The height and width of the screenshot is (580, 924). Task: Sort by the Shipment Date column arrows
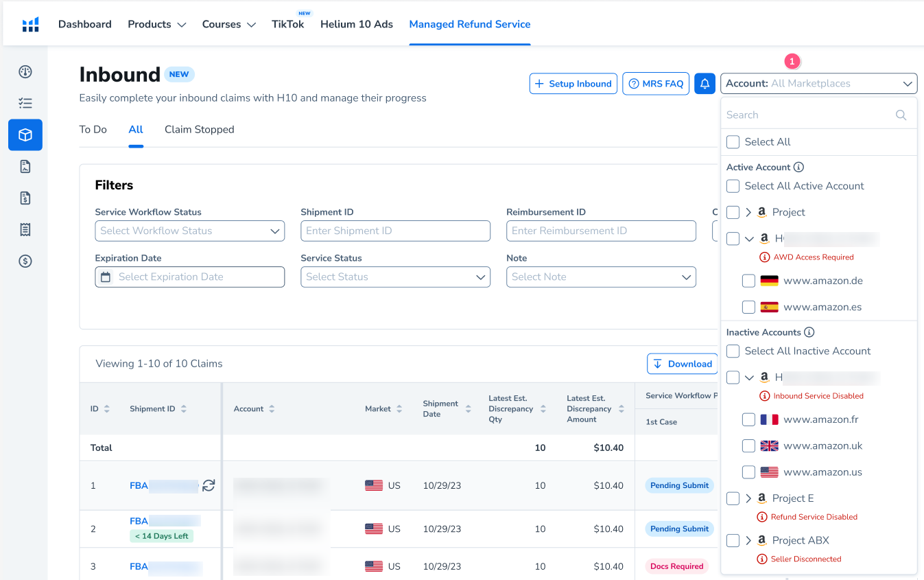468,409
